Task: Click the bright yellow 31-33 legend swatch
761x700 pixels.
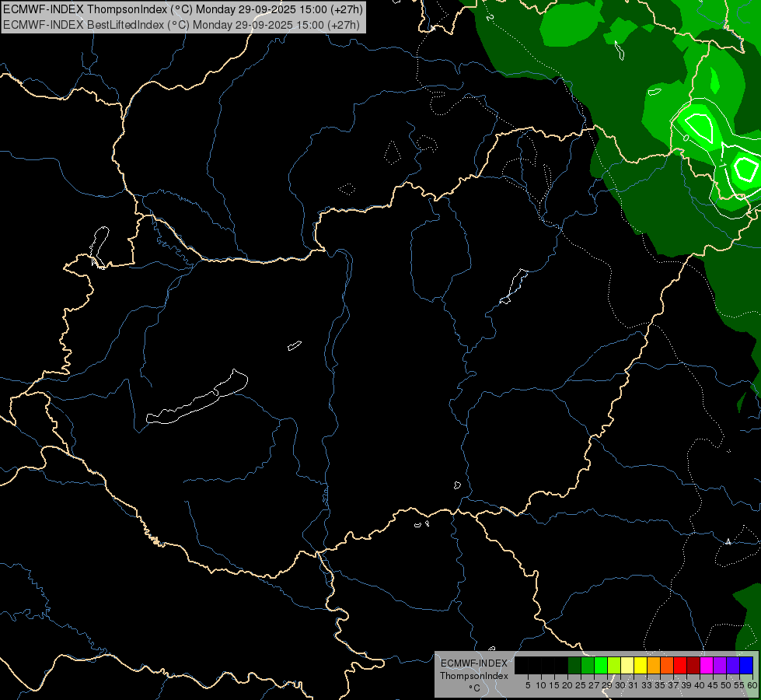Action: [x=640, y=666]
